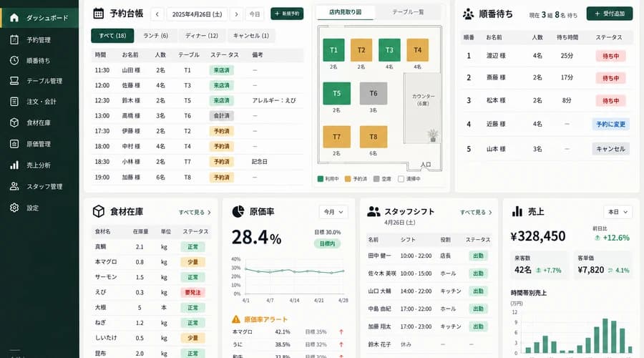Click the 受付追加 button
644x358 pixels.
(x=610, y=14)
